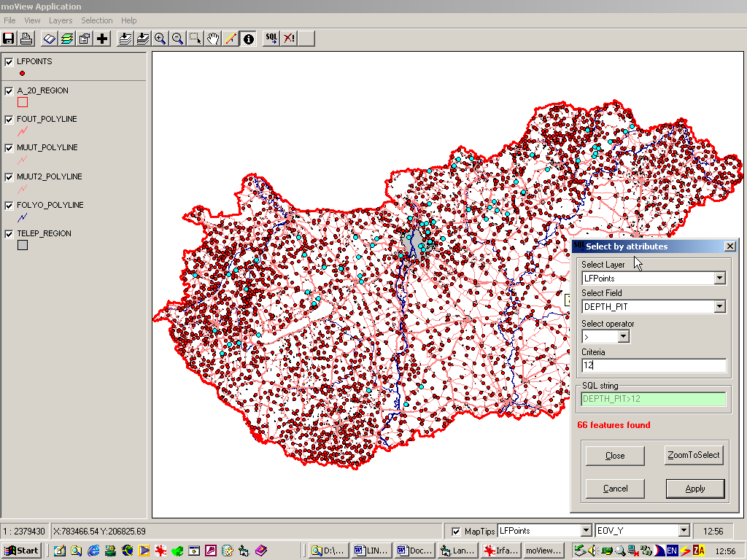The height and width of the screenshot is (560, 747).
Task: Click the first layer-download arrow icon
Action: [x=125, y=39]
